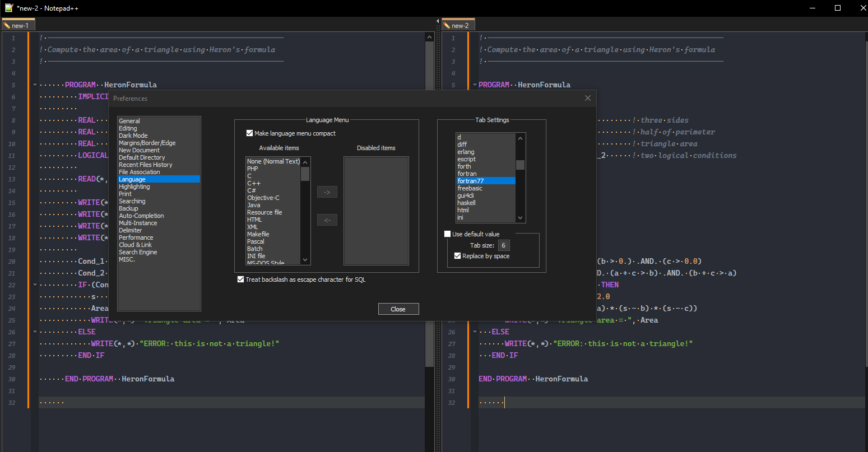Select Search Engine preferences category
This screenshot has height=452, width=868.
click(159, 252)
